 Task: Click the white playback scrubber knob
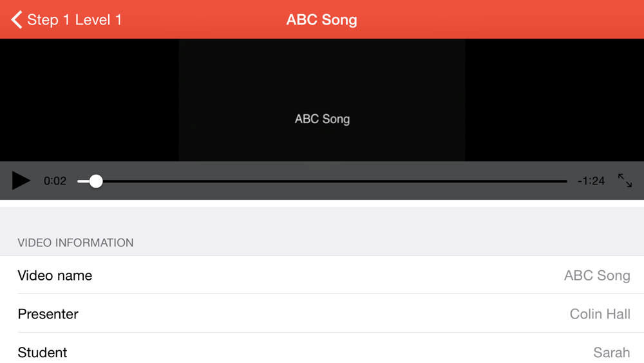[96, 181]
